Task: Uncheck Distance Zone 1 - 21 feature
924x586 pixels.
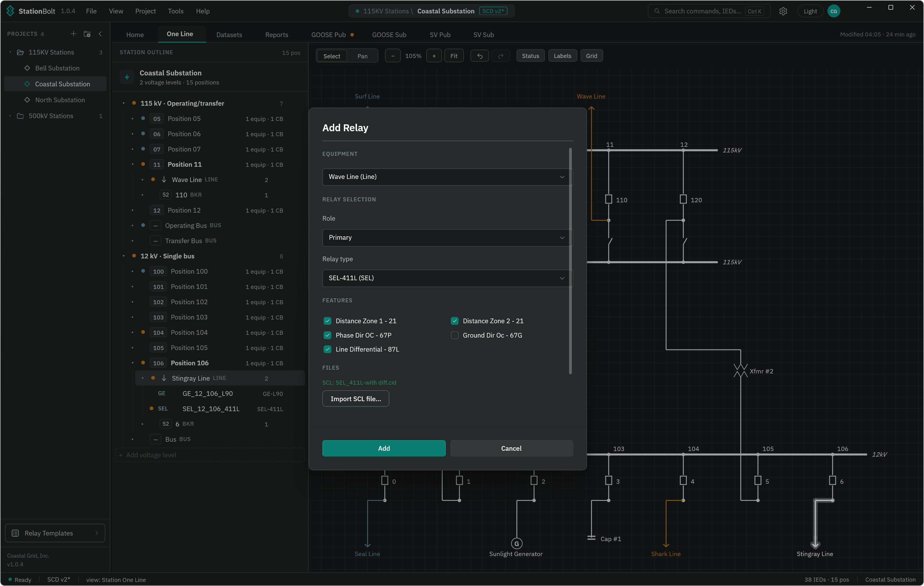Action: click(x=327, y=321)
